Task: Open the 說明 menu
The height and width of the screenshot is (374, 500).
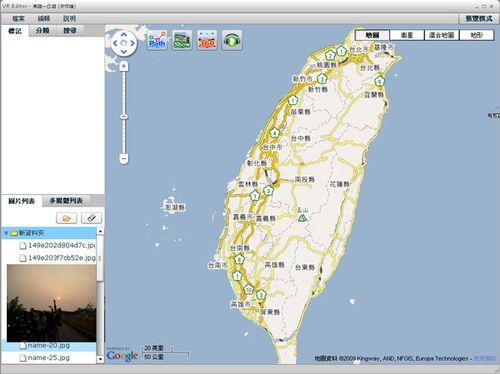Action: tap(69, 19)
